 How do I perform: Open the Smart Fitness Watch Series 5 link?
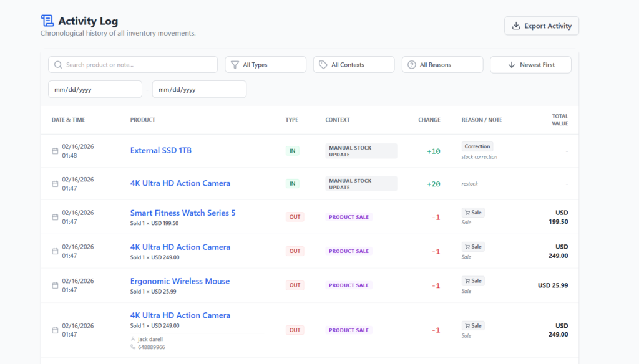[x=183, y=213]
